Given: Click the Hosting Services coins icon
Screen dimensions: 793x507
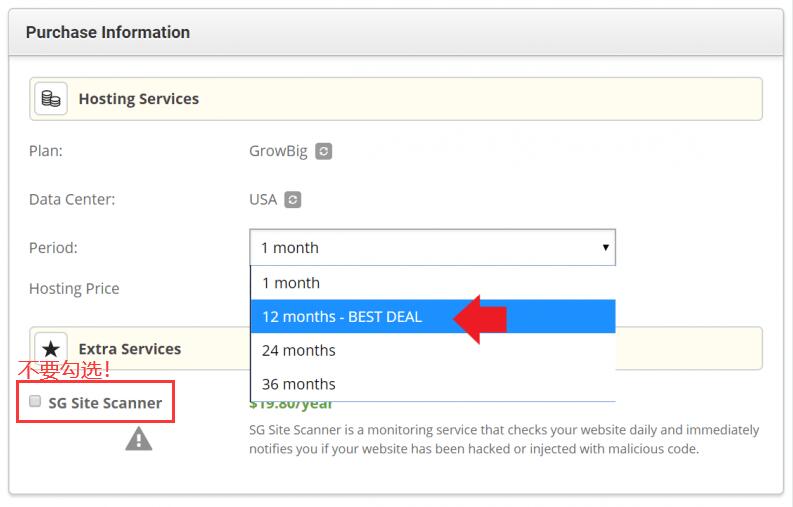Looking at the screenshot, I should click(51, 99).
